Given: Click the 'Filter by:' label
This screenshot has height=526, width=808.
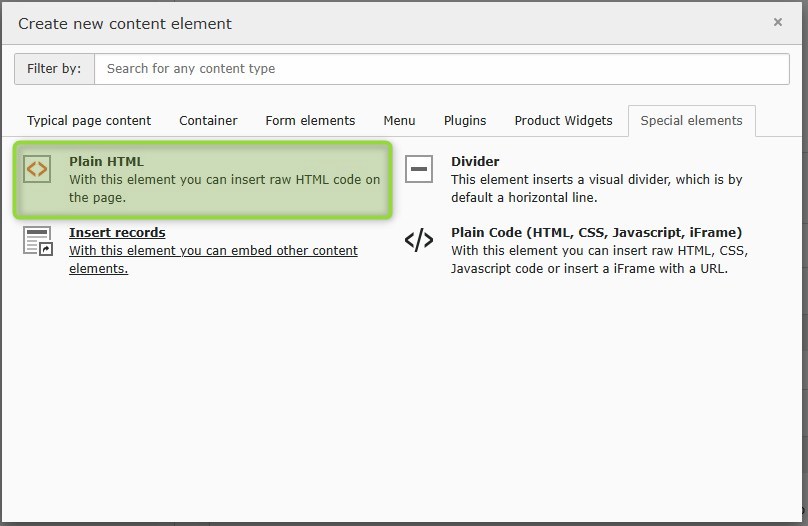Looking at the screenshot, I should click(54, 69).
